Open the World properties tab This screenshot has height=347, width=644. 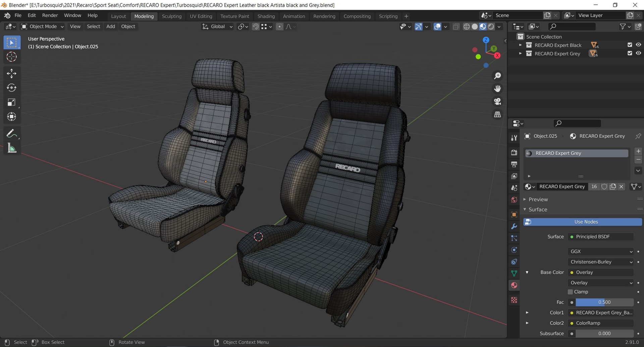pos(514,200)
